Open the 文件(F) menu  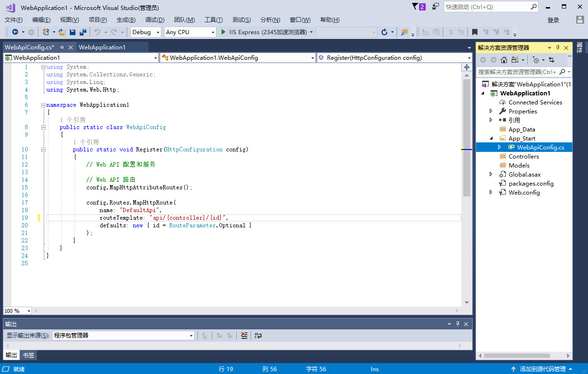tap(14, 20)
